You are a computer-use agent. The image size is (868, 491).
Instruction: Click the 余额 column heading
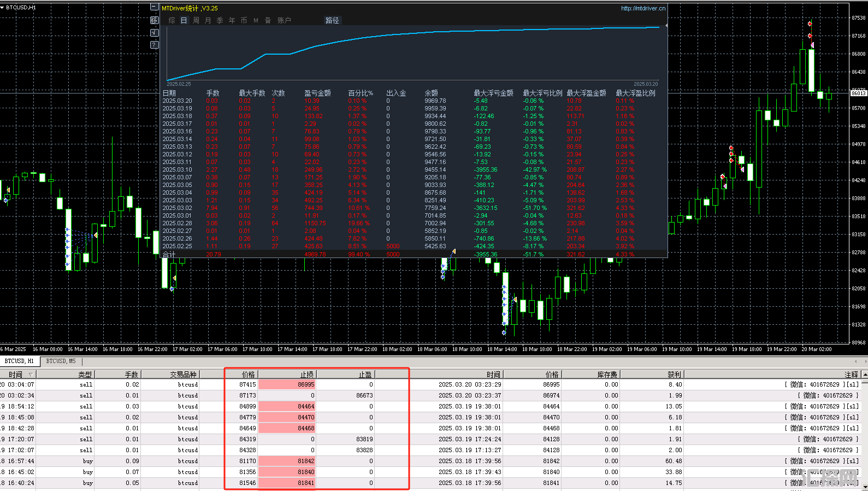[431, 93]
